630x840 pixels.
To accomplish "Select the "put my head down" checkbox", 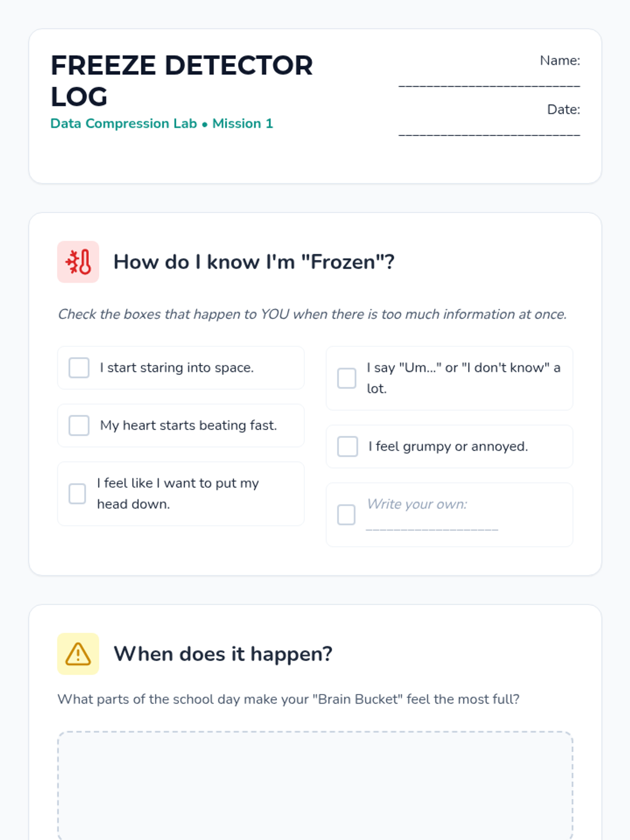I will [77, 493].
